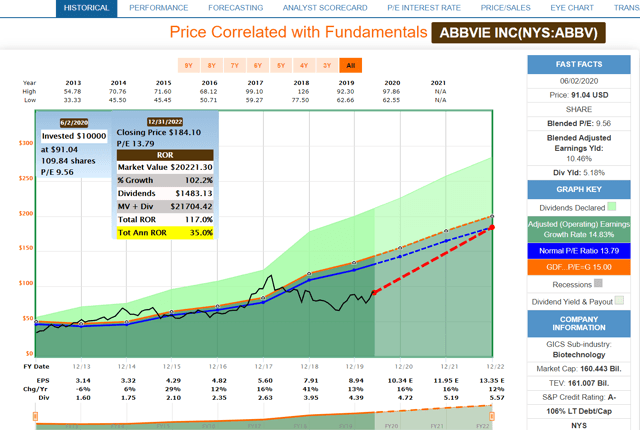Click the 12/18 FY date axis label
640x430 pixels.
click(x=309, y=366)
